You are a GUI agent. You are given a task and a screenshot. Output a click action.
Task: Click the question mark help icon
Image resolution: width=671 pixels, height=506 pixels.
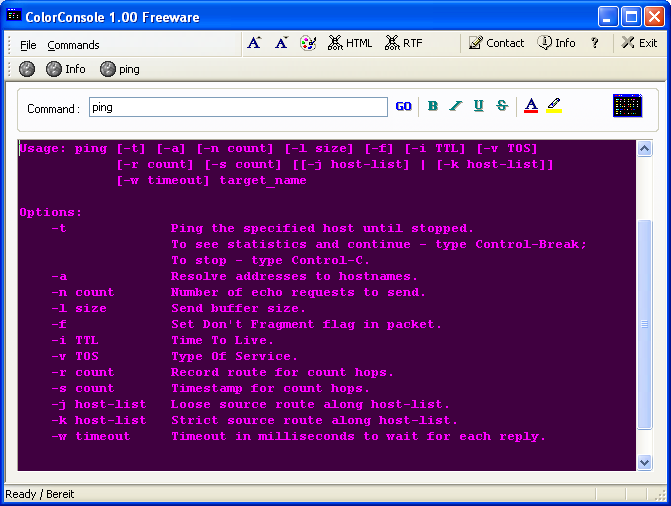click(594, 43)
